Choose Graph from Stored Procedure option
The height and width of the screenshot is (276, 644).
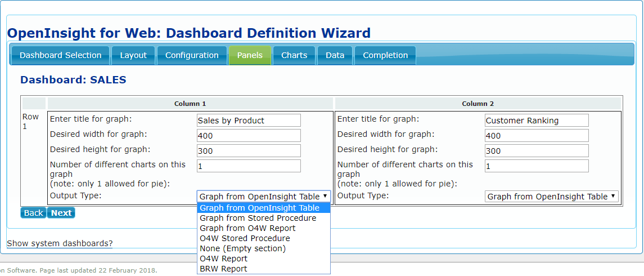tap(264, 218)
